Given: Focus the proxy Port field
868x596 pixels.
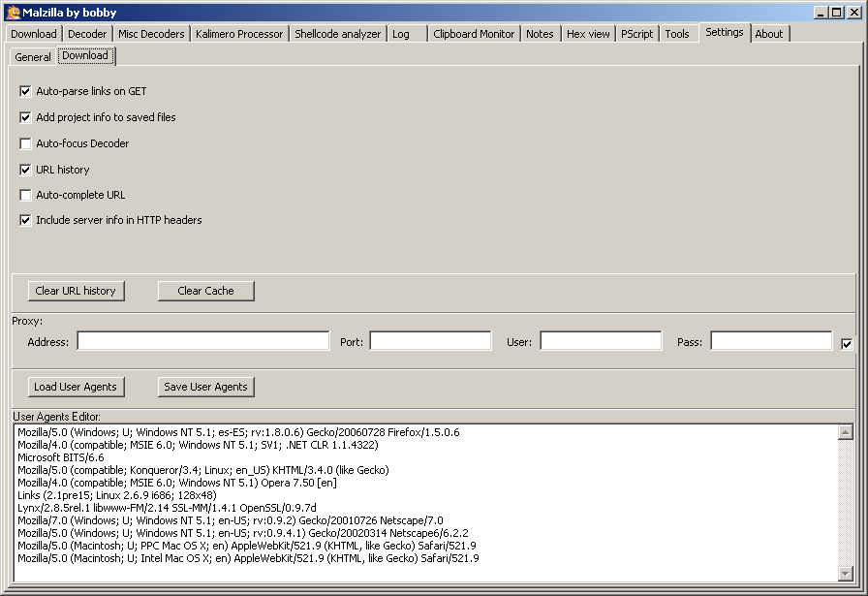Looking at the screenshot, I should coord(430,341).
